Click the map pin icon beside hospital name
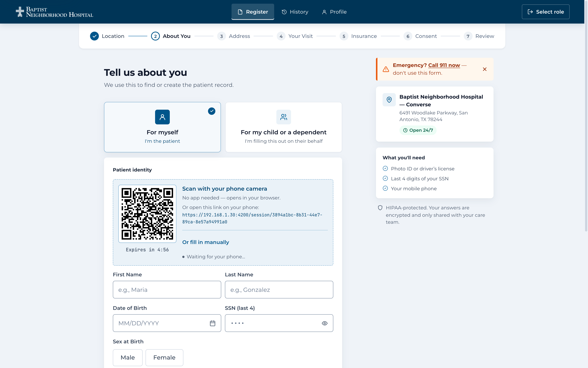 click(389, 100)
